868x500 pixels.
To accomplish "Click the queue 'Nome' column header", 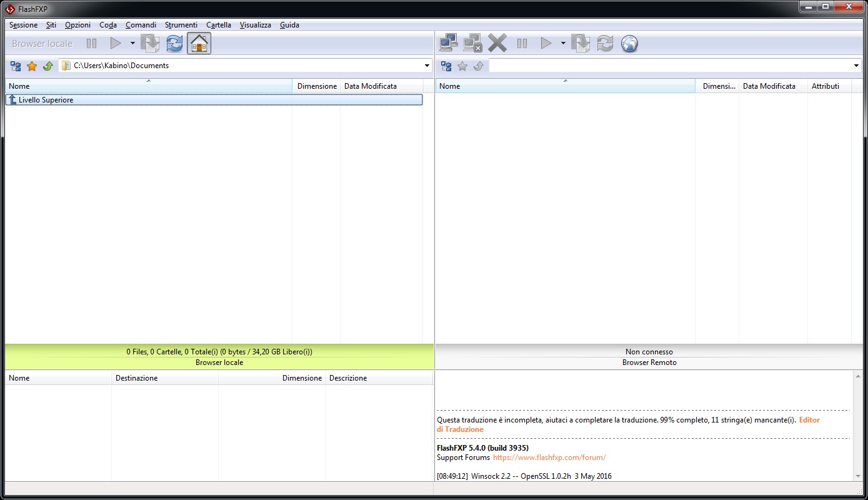I will click(58, 378).
